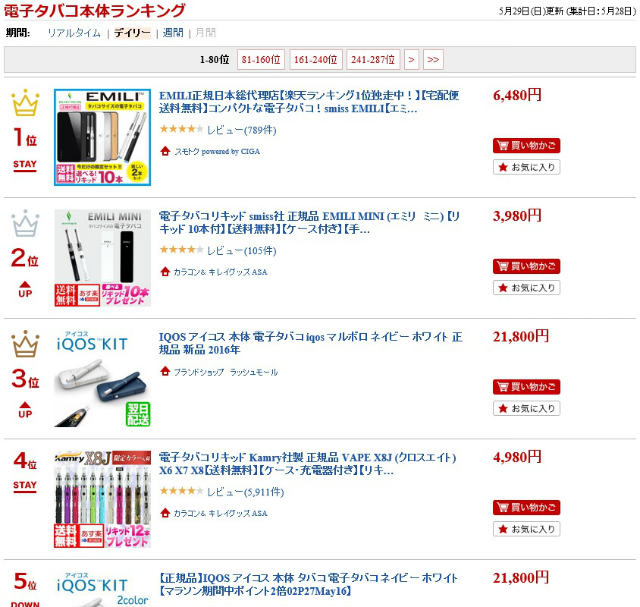The width and height of the screenshot is (640, 607).
Task: Favorite the EMILI MINI 3,980円 item
Action: [x=526, y=288]
